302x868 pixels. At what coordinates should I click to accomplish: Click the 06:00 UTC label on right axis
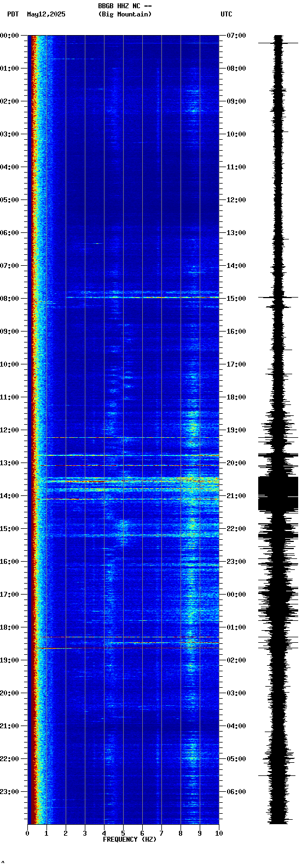point(236,792)
